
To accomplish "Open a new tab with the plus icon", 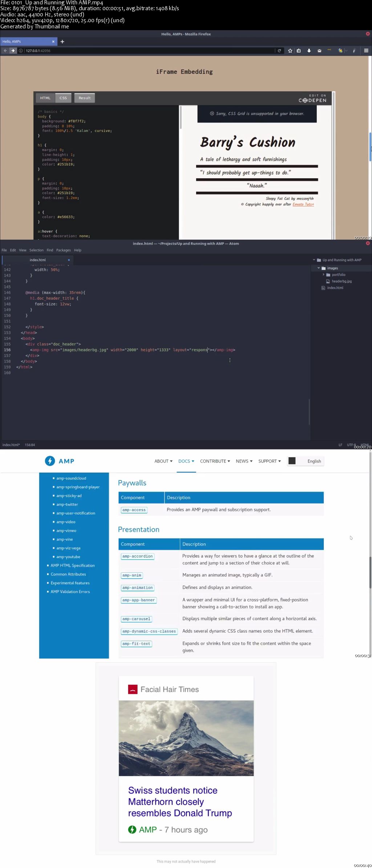I will pyautogui.click(x=62, y=41).
